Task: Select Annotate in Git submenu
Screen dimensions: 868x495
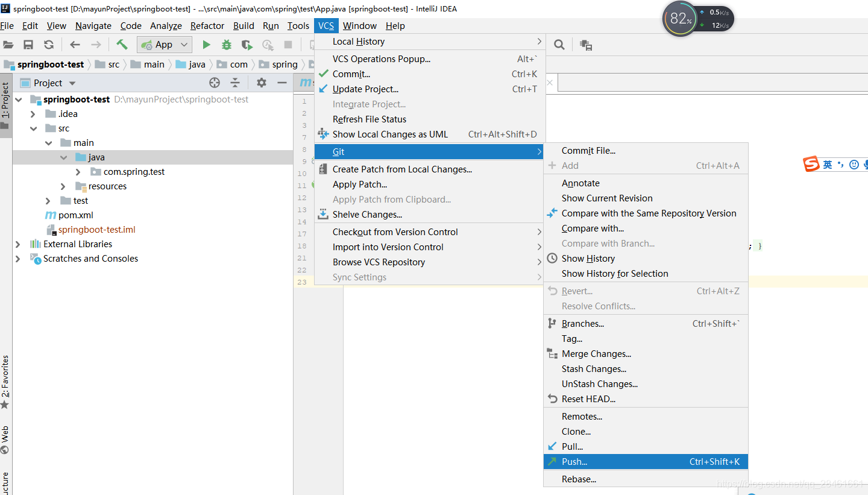Action: coord(646,183)
